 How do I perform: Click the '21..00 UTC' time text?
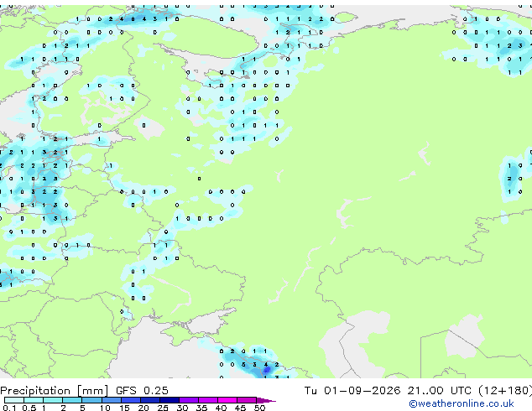440,391
